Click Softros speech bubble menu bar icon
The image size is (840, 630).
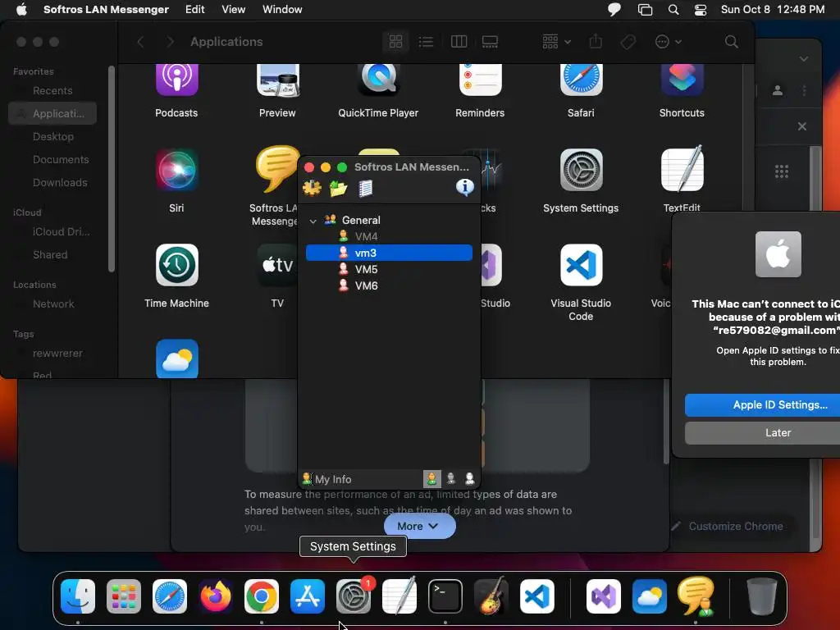click(x=614, y=9)
